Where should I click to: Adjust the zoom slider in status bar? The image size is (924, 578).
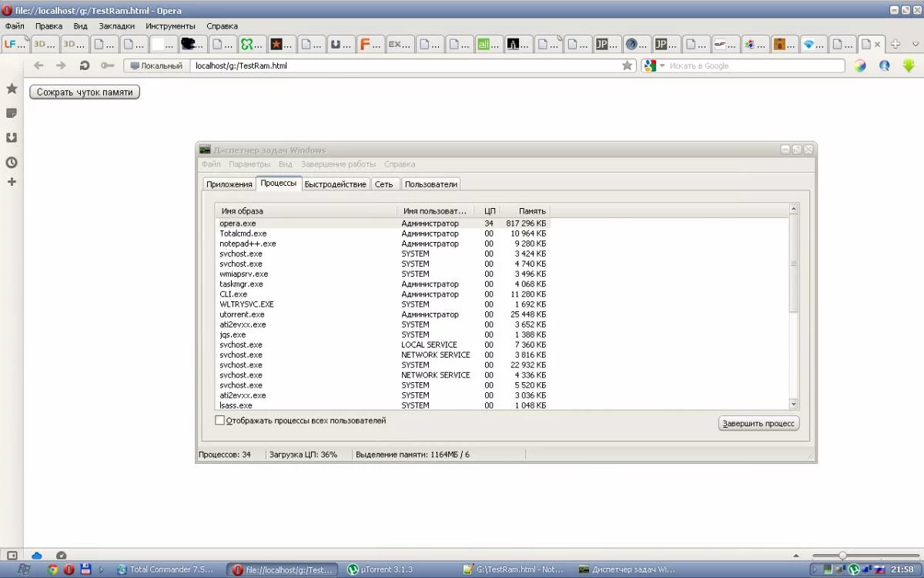click(842, 556)
